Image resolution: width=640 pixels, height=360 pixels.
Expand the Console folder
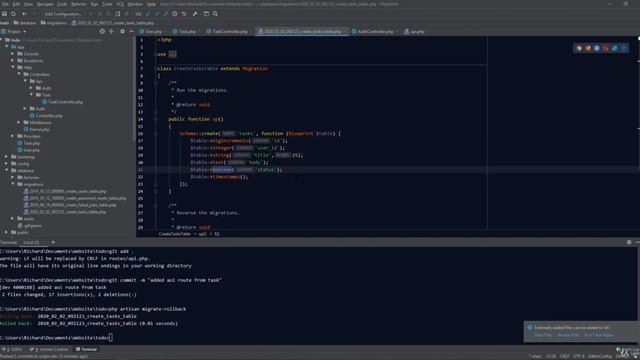click(x=13, y=53)
